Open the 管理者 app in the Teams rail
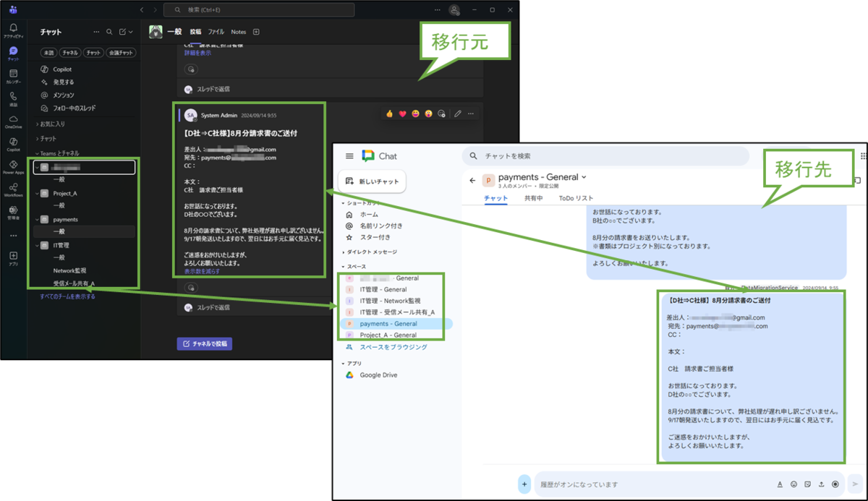The height and width of the screenshot is (501, 868). [x=13, y=212]
